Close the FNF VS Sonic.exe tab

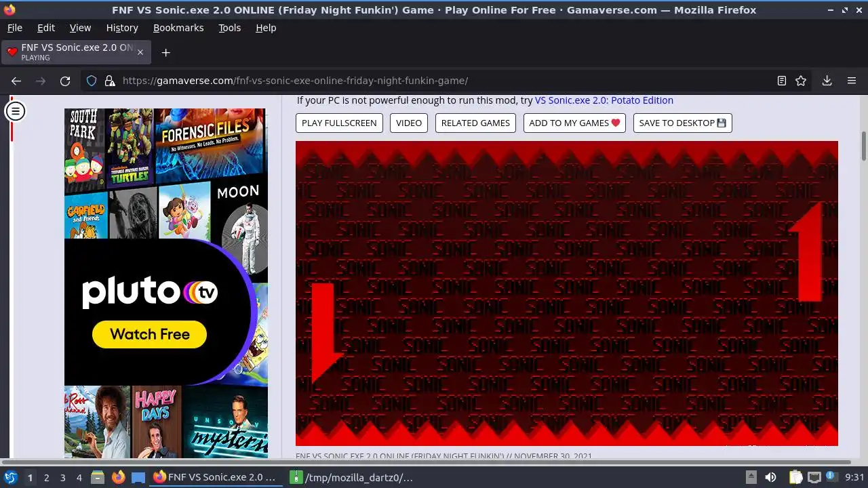(140, 52)
